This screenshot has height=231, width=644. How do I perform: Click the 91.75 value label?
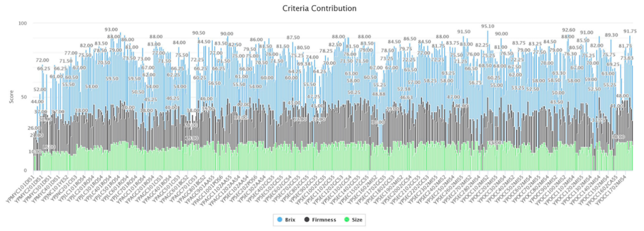pyautogui.click(x=630, y=31)
